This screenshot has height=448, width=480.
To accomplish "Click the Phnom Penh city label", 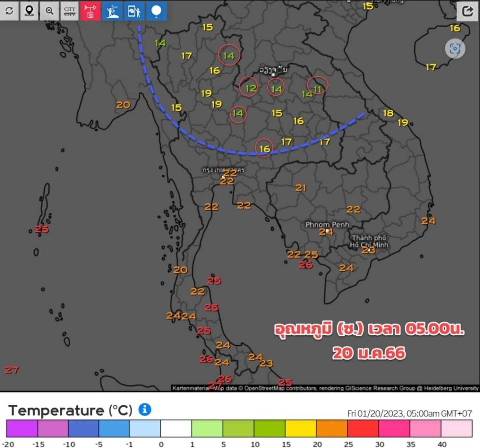I will click(327, 225).
